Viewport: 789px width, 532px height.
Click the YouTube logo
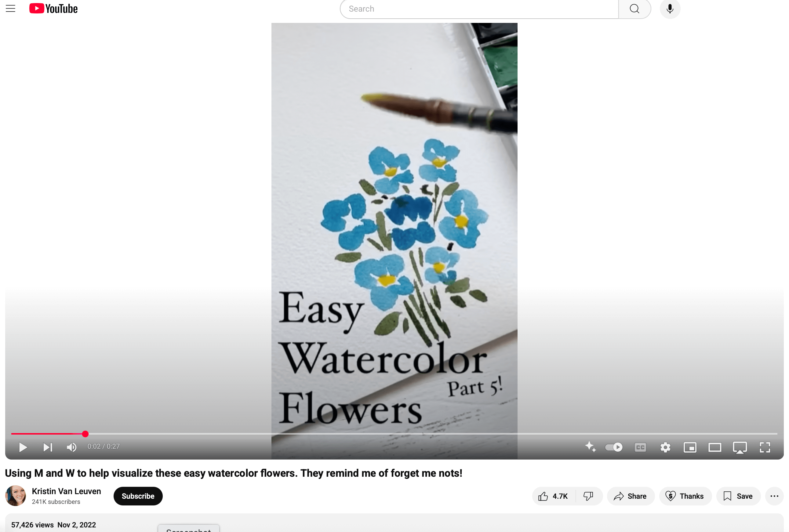[53, 9]
